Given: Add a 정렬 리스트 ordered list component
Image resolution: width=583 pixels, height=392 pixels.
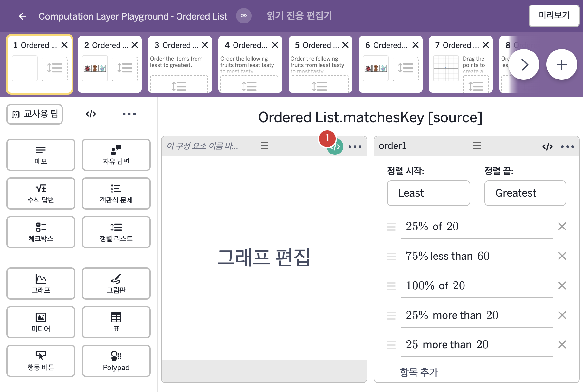Looking at the screenshot, I should pos(116,232).
